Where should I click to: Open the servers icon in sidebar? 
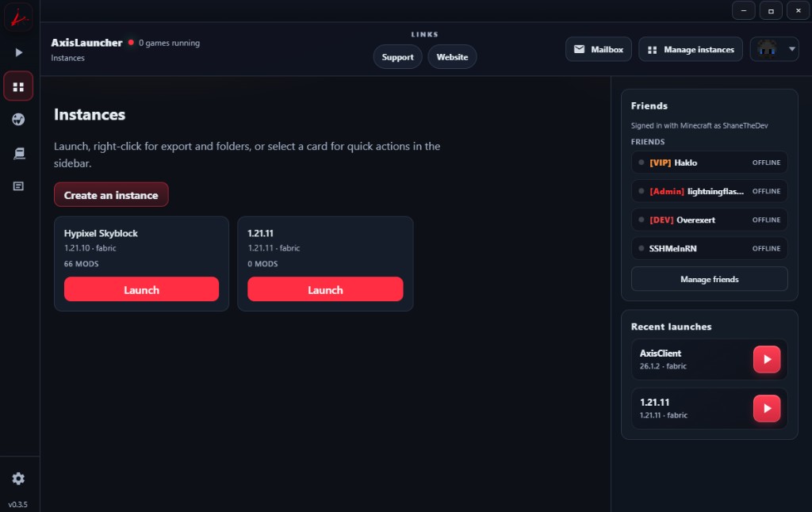click(x=19, y=153)
